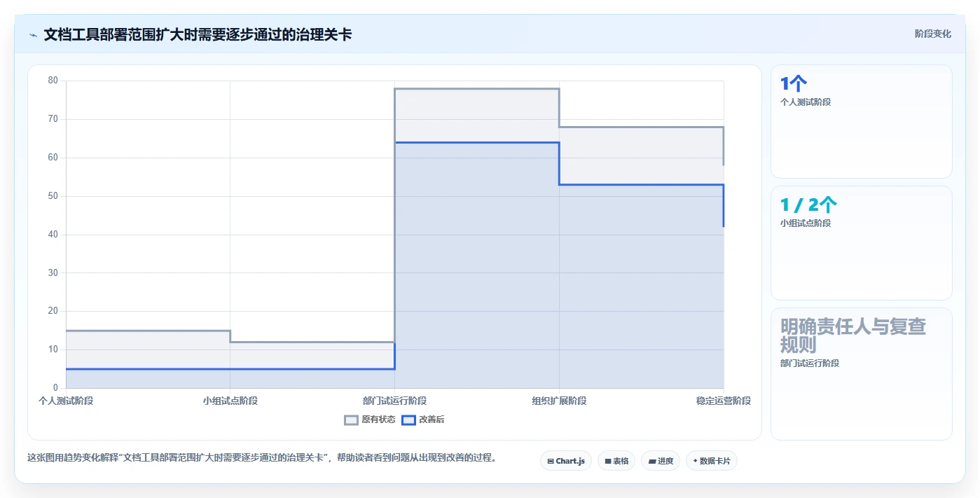The image size is (980, 498).
Task: Click the 个人测试阶段 caption in first card
Action: [806, 102]
